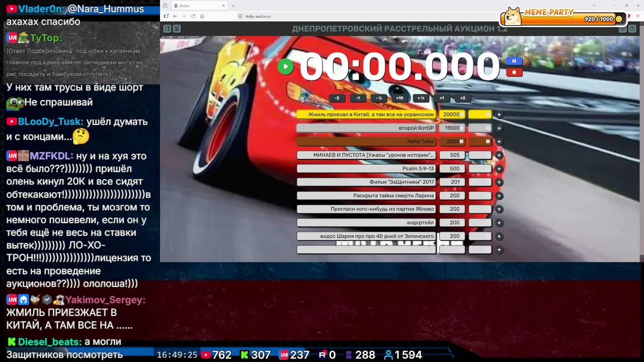Click the auction timer display 00:00.000
This screenshot has height=362, width=644.
[x=399, y=66]
